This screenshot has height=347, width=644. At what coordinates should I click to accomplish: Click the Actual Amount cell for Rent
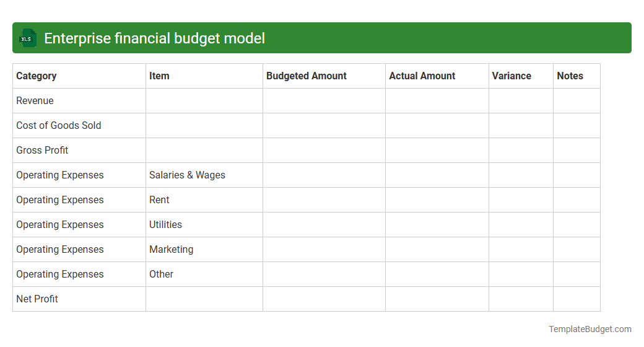pos(437,200)
